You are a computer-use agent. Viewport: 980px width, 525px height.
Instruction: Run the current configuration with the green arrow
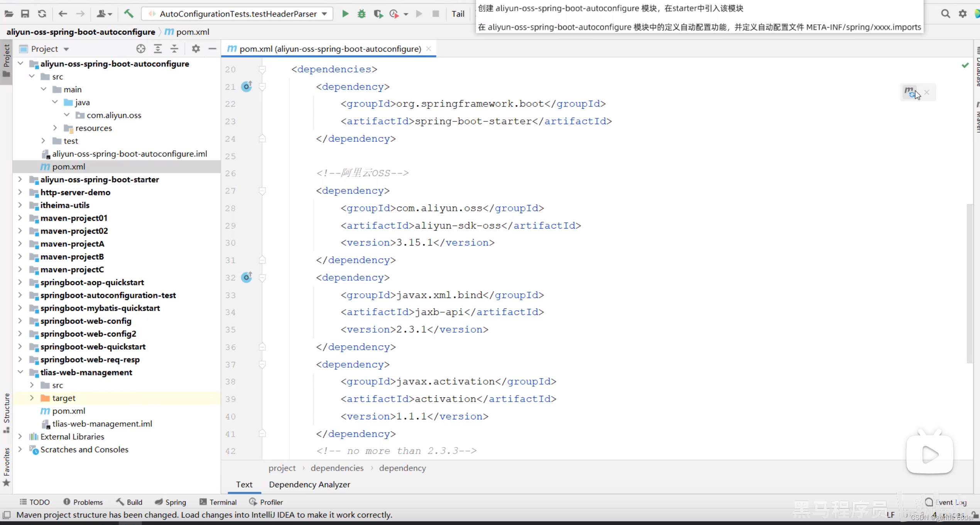click(x=345, y=14)
